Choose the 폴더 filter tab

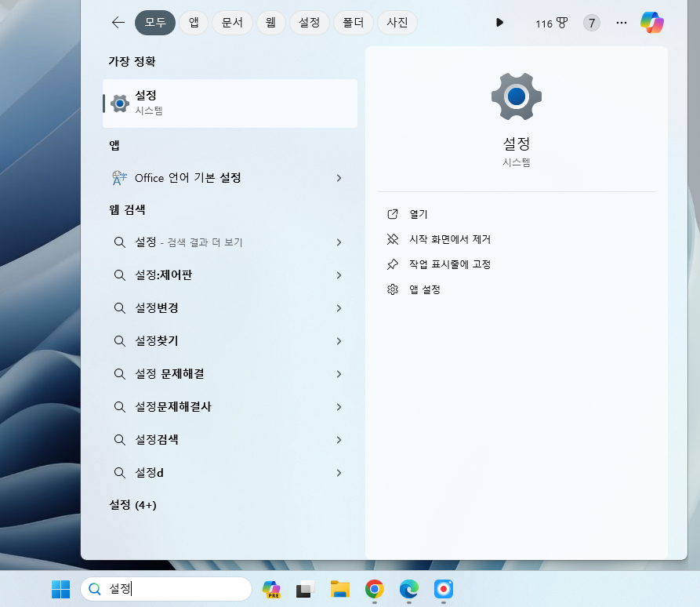click(353, 22)
